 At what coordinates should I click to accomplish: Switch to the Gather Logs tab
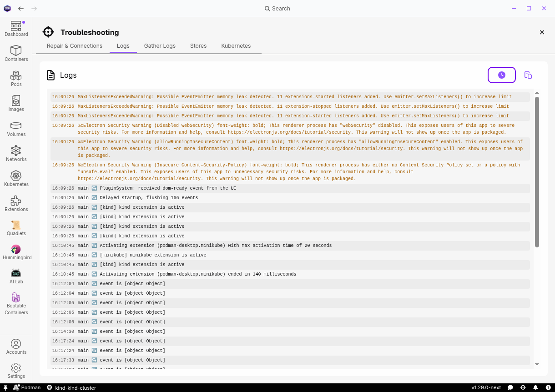[x=160, y=46]
